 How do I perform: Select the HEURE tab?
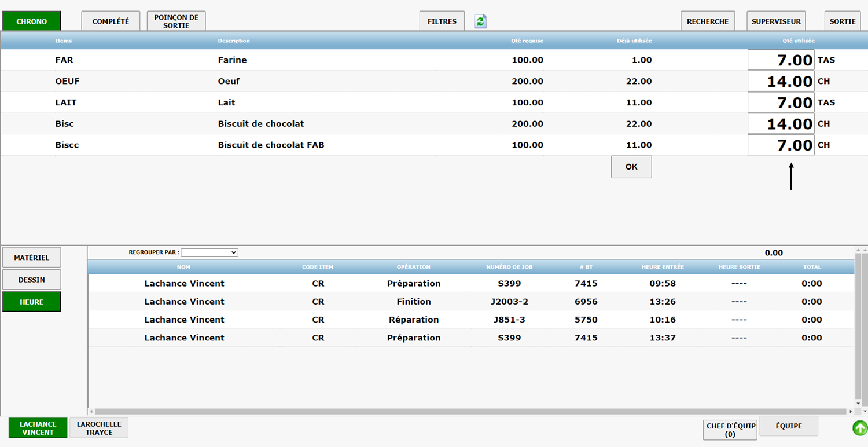point(32,302)
